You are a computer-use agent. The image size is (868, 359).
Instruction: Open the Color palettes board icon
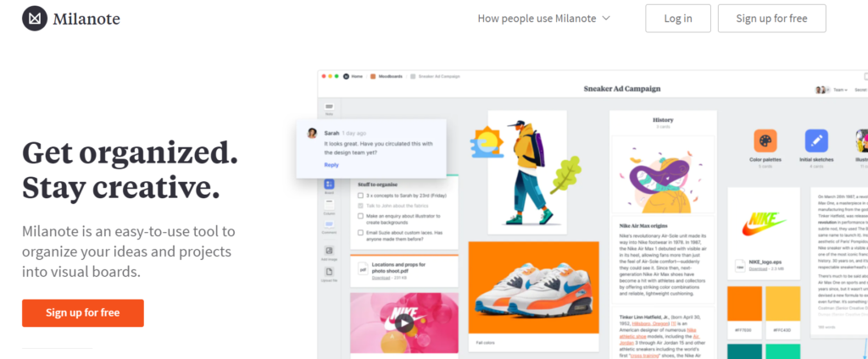click(765, 141)
